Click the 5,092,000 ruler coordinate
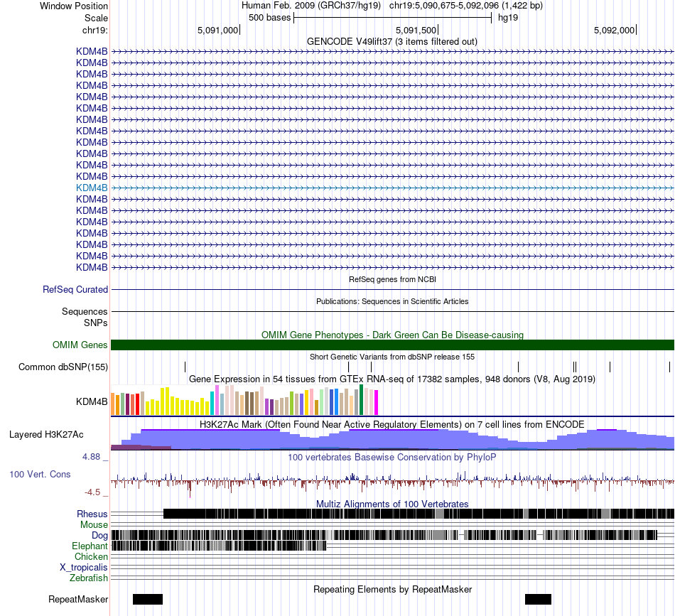Screen dimensions: 675x616 [615, 30]
